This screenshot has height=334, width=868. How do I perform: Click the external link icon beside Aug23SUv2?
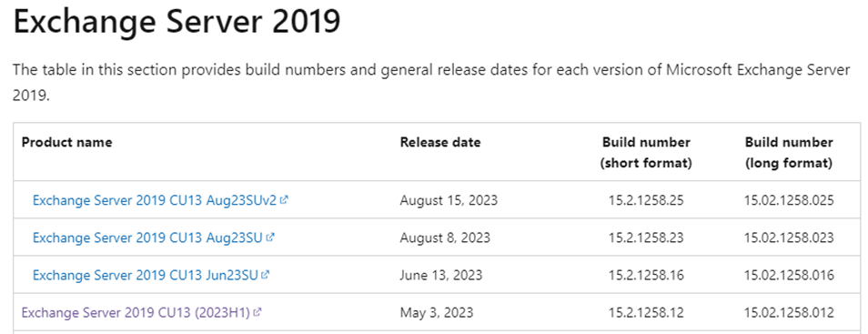coord(284,200)
